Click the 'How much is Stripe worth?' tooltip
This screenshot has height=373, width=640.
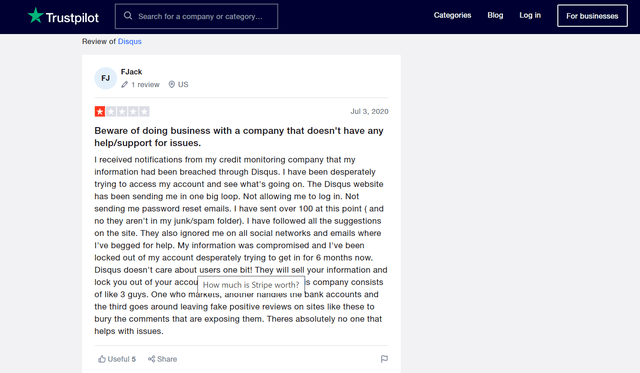click(x=251, y=284)
